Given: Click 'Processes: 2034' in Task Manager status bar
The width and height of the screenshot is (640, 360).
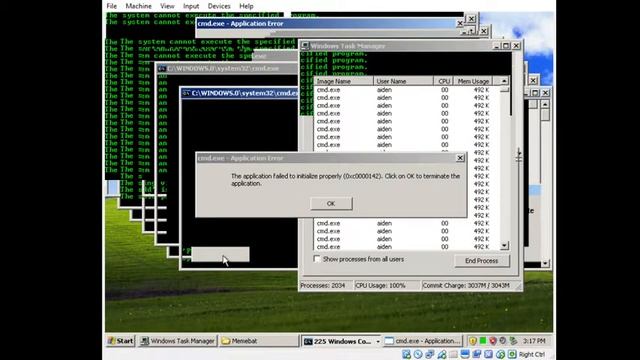Looking at the screenshot, I should click(x=323, y=286).
